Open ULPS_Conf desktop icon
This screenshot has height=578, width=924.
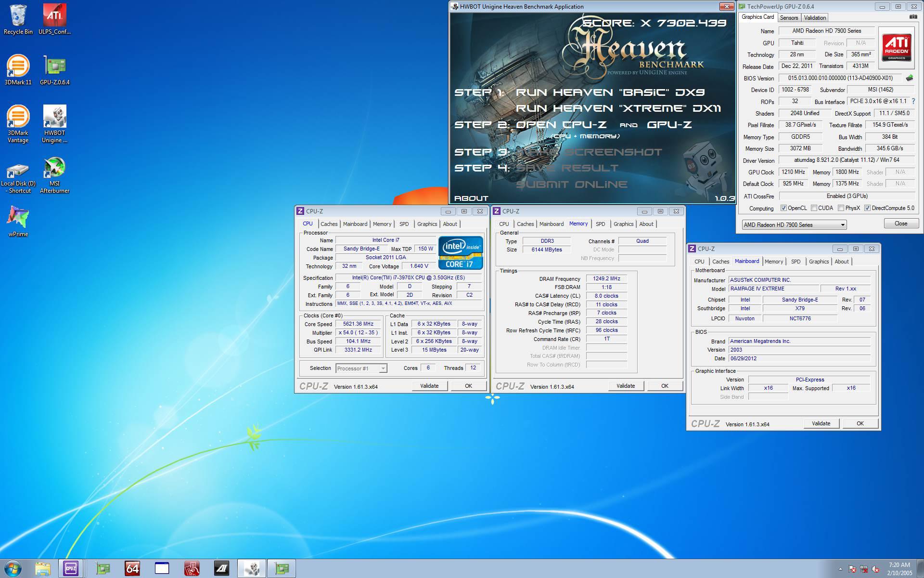click(x=54, y=20)
